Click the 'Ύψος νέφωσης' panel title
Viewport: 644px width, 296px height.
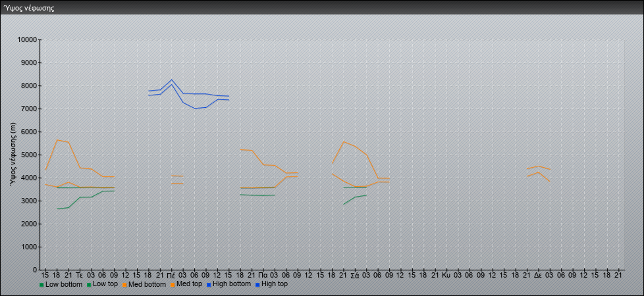29,8
